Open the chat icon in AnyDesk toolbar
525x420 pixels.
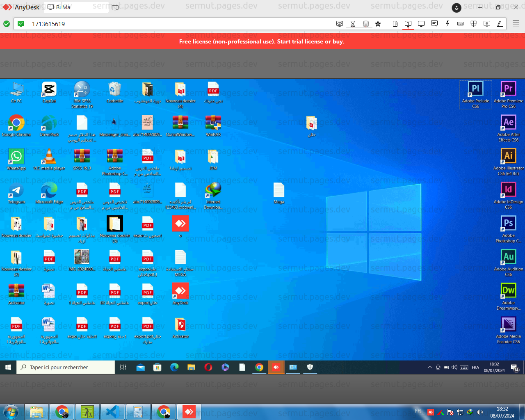pos(434,24)
